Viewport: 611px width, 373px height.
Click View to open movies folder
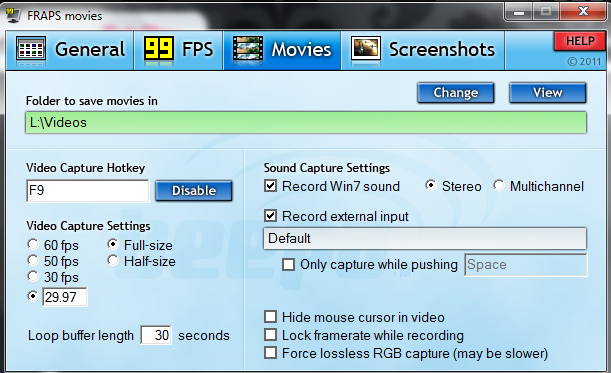click(547, 93)
